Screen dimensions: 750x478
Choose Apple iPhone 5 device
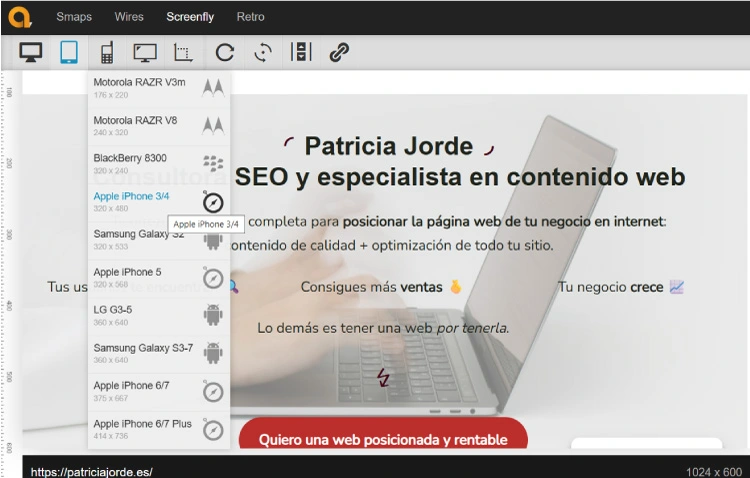[159, 278]
